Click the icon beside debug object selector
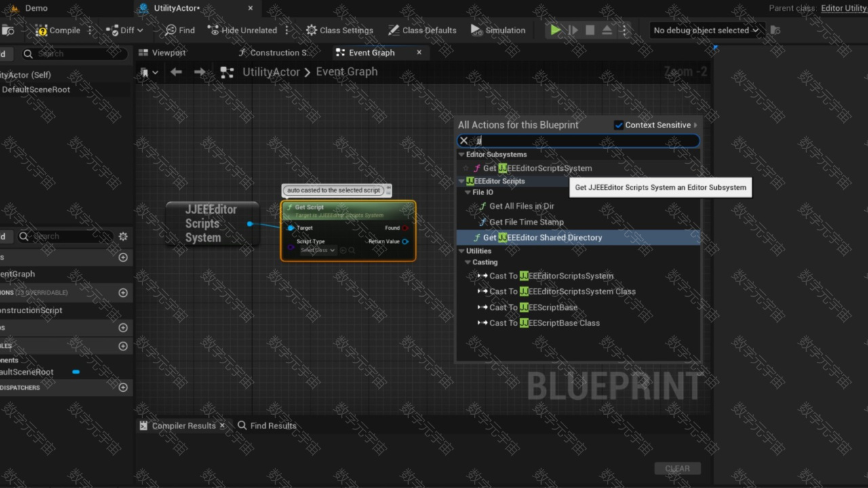Viewport: 868px width, 488px height. pos(776,30)
